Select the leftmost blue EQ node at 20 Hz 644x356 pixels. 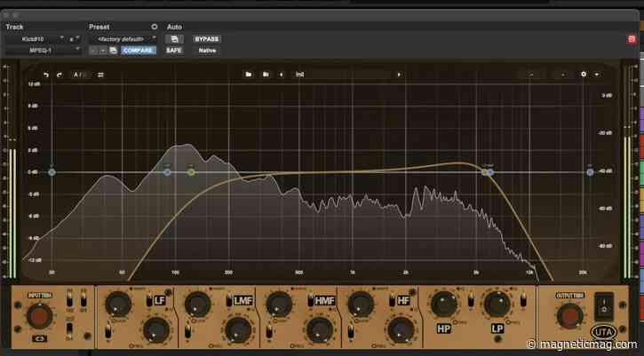click(52, 172)
